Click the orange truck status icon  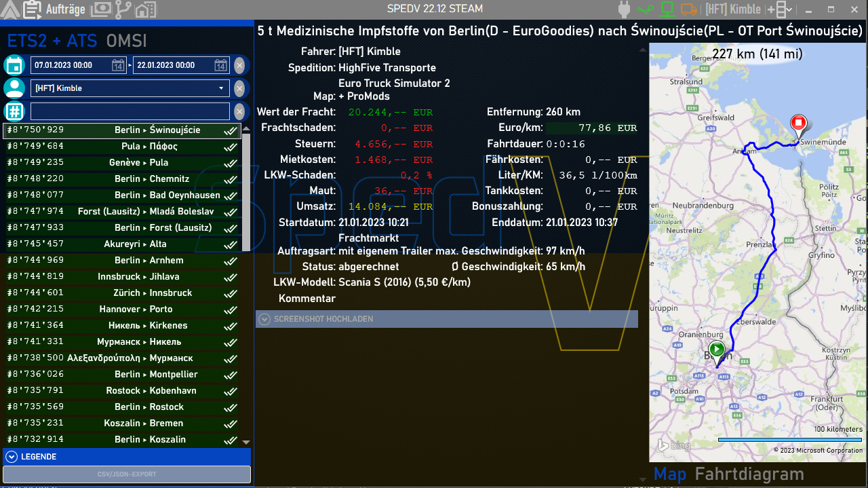click(x=689, y=10)
